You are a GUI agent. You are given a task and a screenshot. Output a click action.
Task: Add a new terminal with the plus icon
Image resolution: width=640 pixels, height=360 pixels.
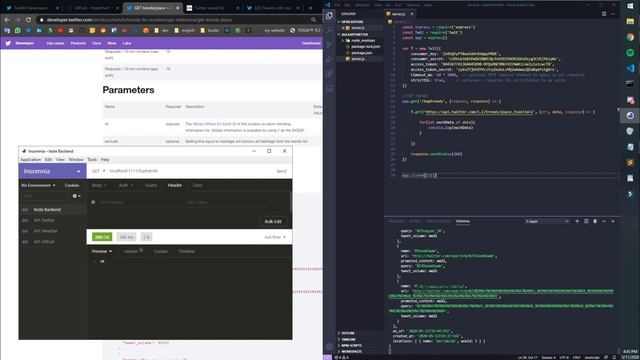[x=577, y=221]
